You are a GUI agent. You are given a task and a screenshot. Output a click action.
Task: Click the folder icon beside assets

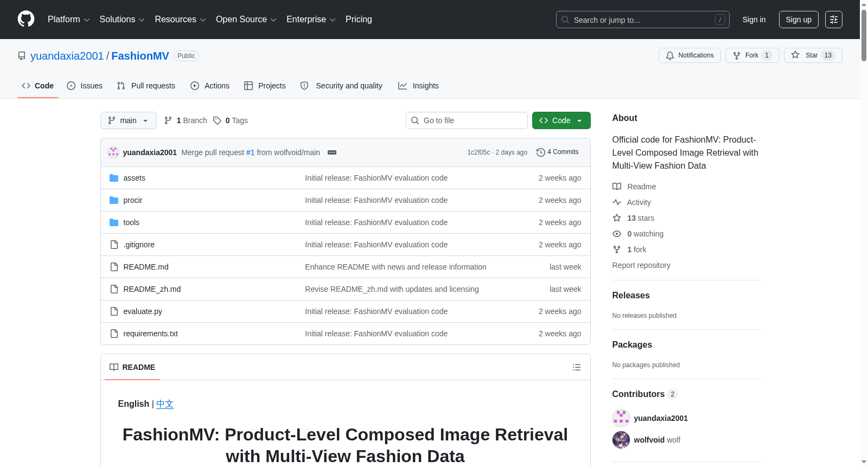click(x=114, y=178)
